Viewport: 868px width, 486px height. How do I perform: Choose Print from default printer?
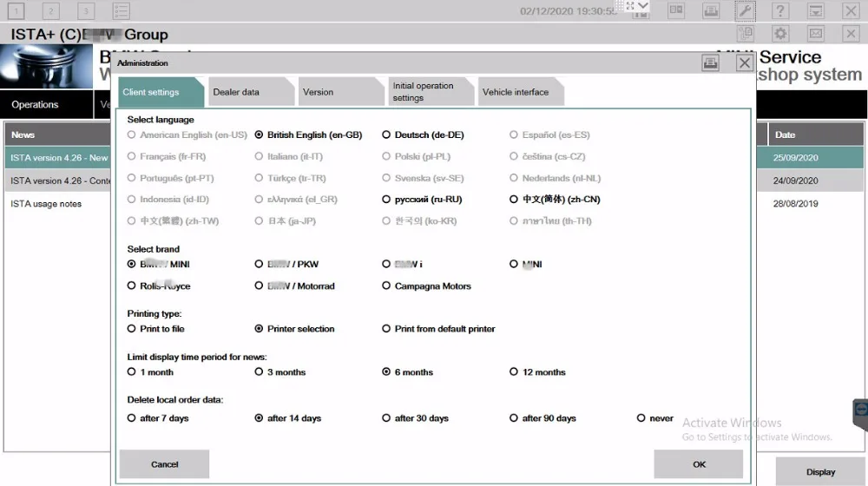point(438,329)
